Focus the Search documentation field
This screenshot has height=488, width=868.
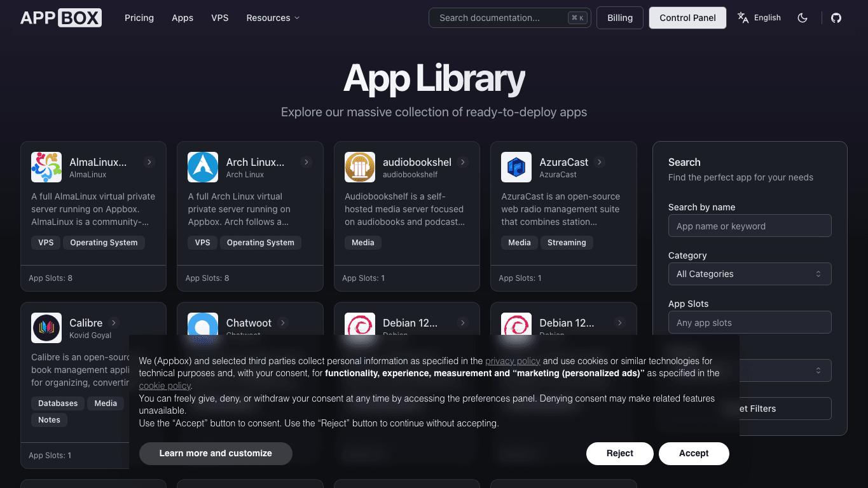pyautogui.click(x=510, y=18)
